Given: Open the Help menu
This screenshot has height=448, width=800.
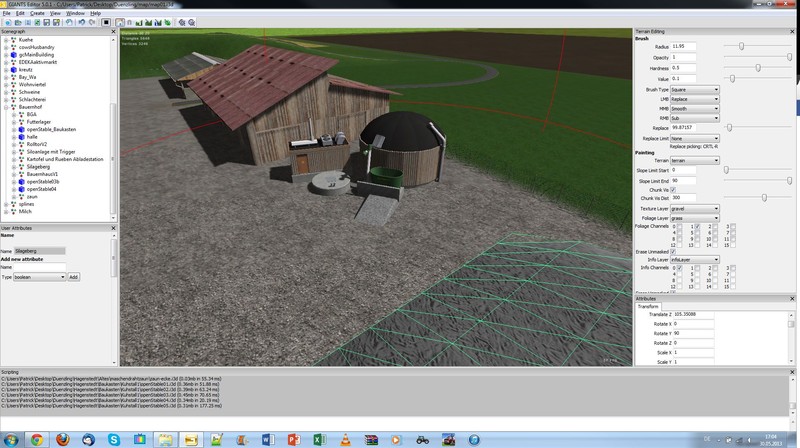Looking at the screenshot, I should pos(95,13).
